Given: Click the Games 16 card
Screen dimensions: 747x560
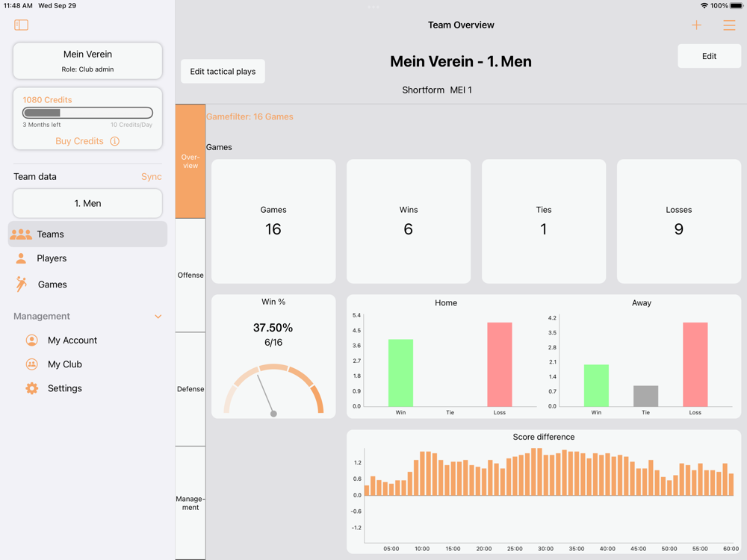Looking at the screenshot, I should pyautogui.click(x=273, y=222).
